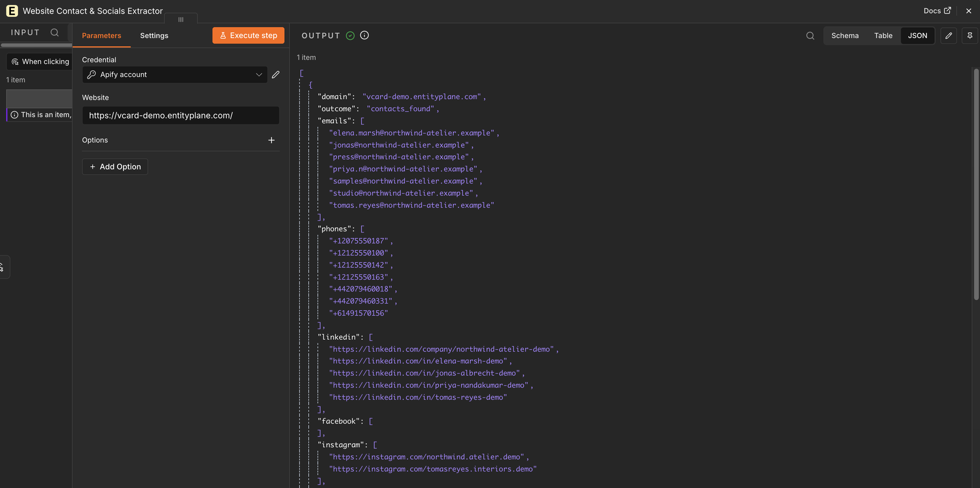Click the Instagram northwind.atelier.demo URL

coord(427,457)
